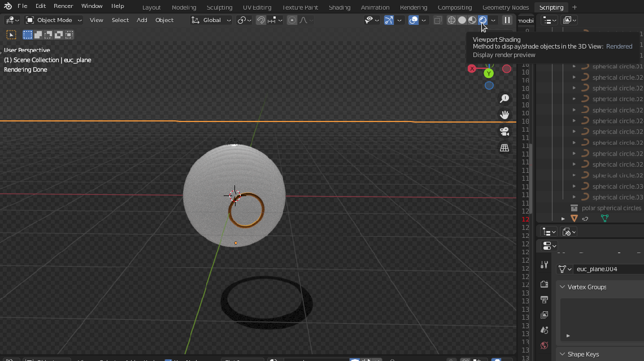644x361 pixels.
Task: Open World properties tab icon
Action: pos(544,345)
